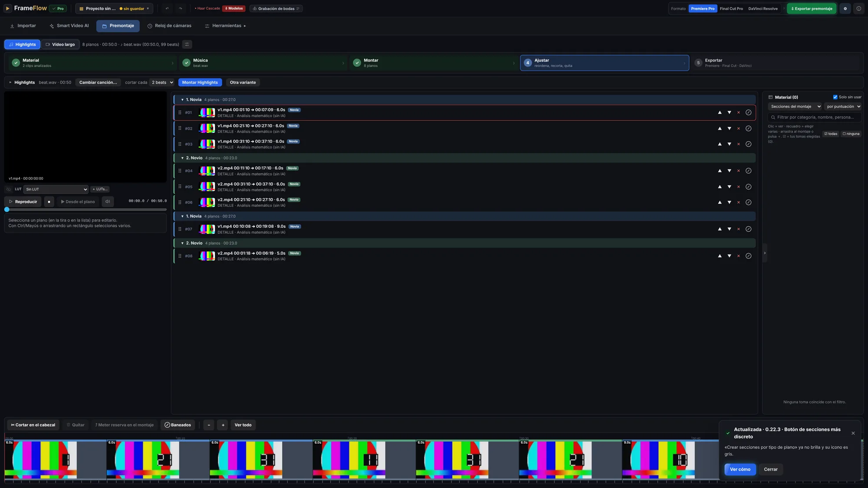Screen dimensions: 868x488
Task: Toggle the speaker volume icon
Action: click(108, 202)
